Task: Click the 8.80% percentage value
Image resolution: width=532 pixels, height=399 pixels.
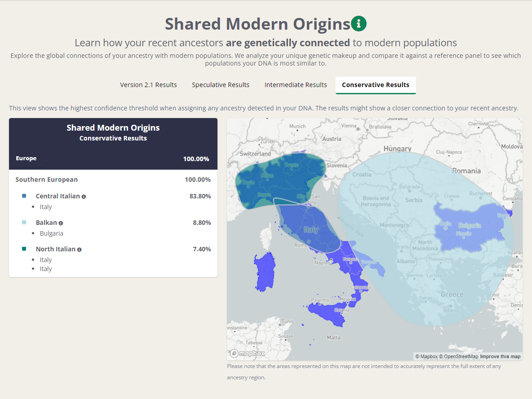Action: (x=202, y=223)
